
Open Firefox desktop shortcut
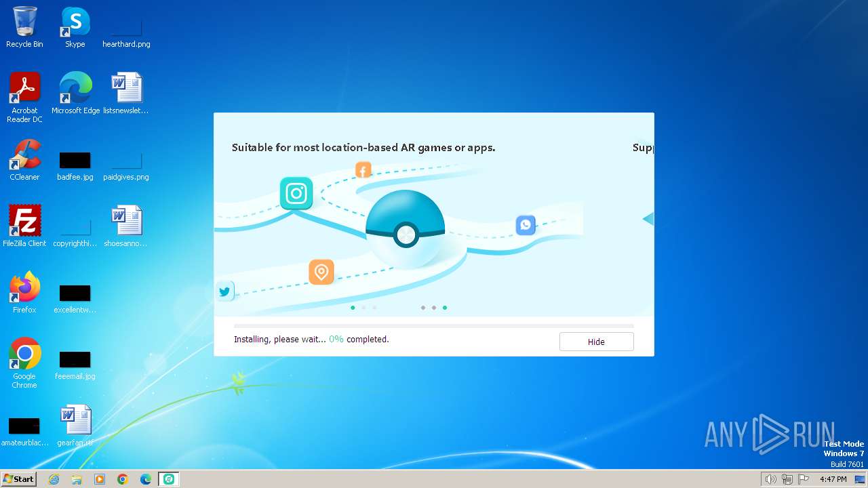(x=24, y=293)
